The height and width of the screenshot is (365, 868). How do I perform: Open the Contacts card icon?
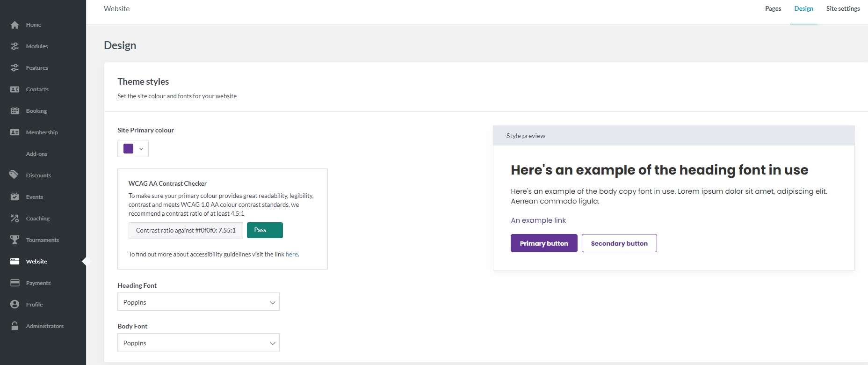[15, 89]
